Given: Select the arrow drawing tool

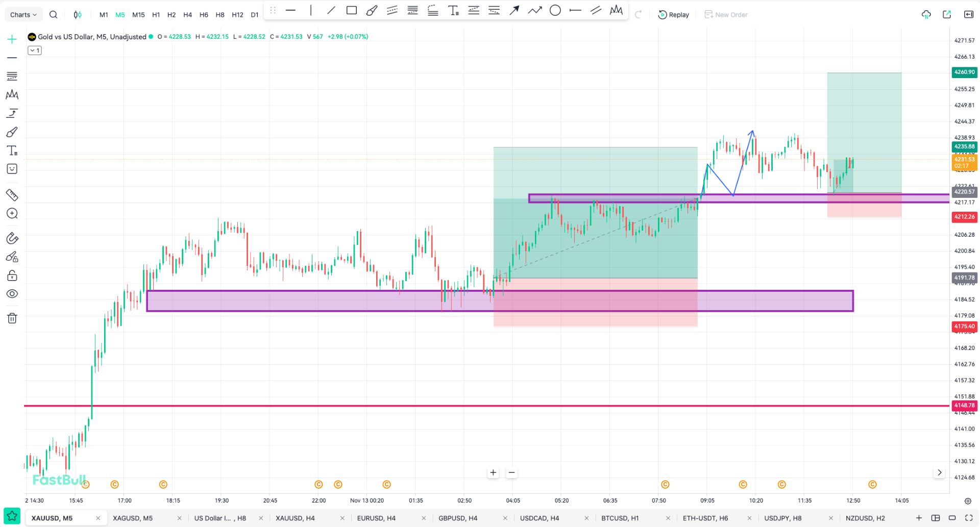Looking at the screenshot, I should (514, 10).
